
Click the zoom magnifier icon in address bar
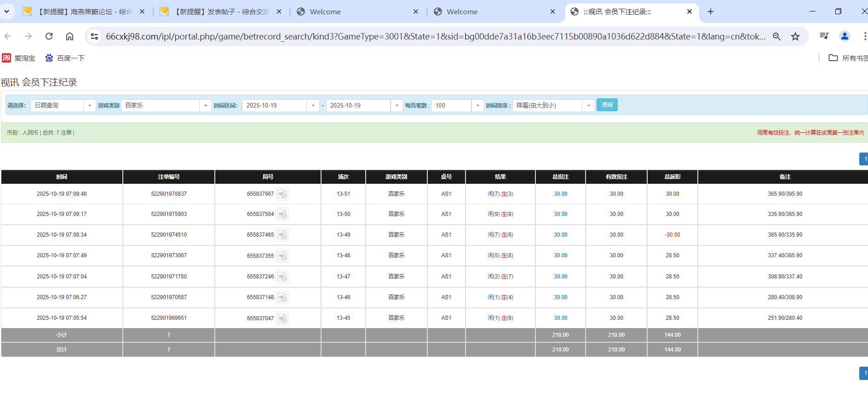[776, 36]
